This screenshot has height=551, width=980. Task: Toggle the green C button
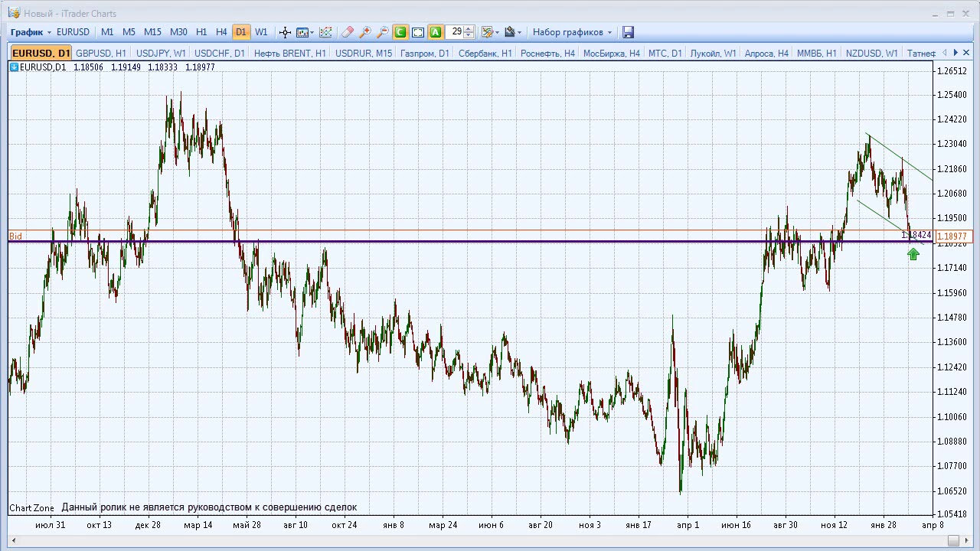click(400, 32)
